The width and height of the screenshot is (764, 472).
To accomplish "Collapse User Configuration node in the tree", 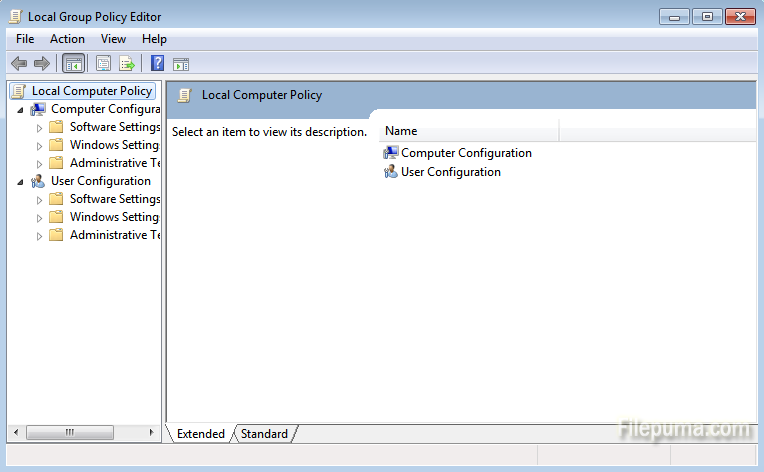I will point(20,181).
